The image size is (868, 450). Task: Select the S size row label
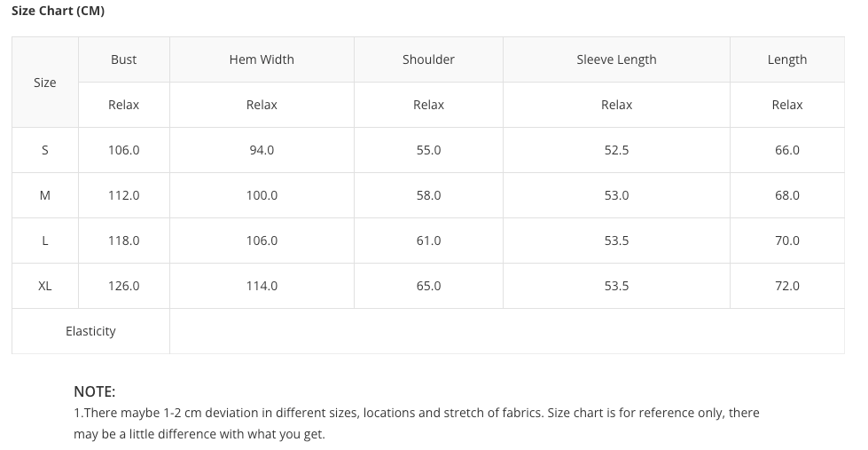(x=45, y=150)
